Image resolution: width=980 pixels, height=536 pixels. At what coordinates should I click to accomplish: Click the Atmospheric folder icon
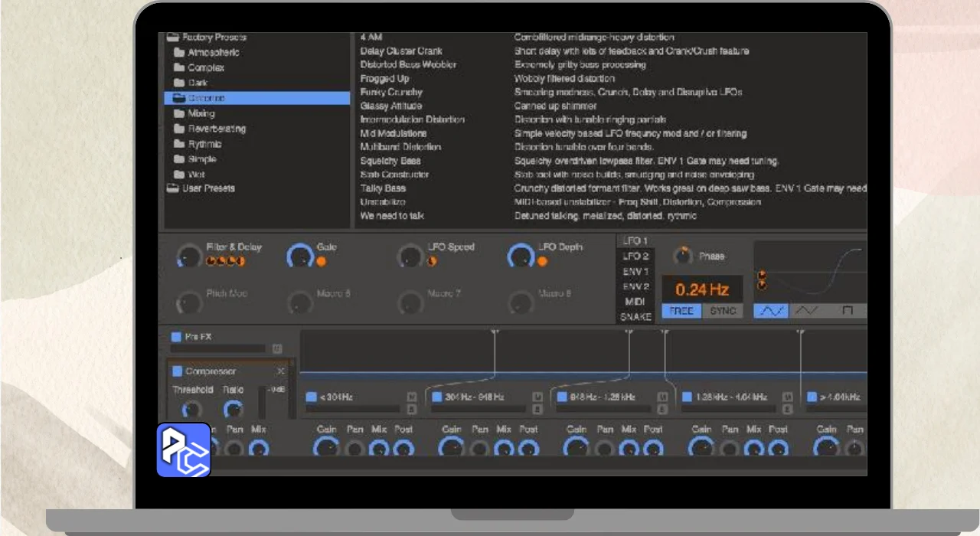tap(178, 52)
